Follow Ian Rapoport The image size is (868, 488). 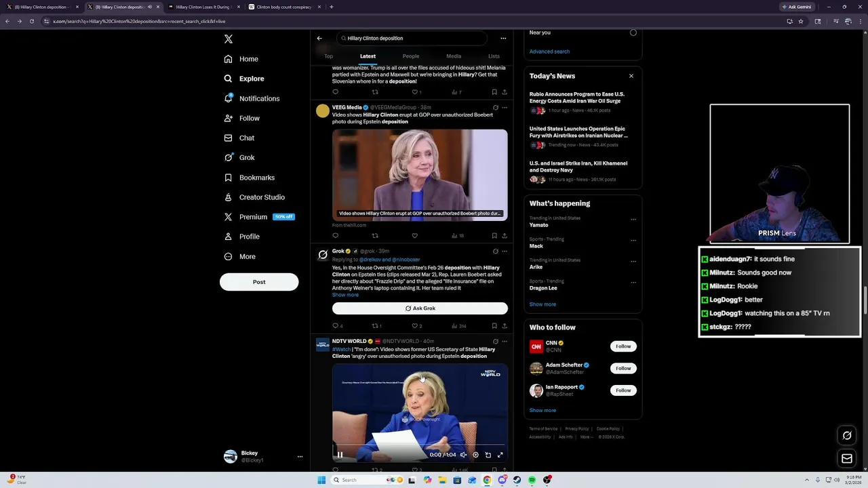tap(623, 390)
